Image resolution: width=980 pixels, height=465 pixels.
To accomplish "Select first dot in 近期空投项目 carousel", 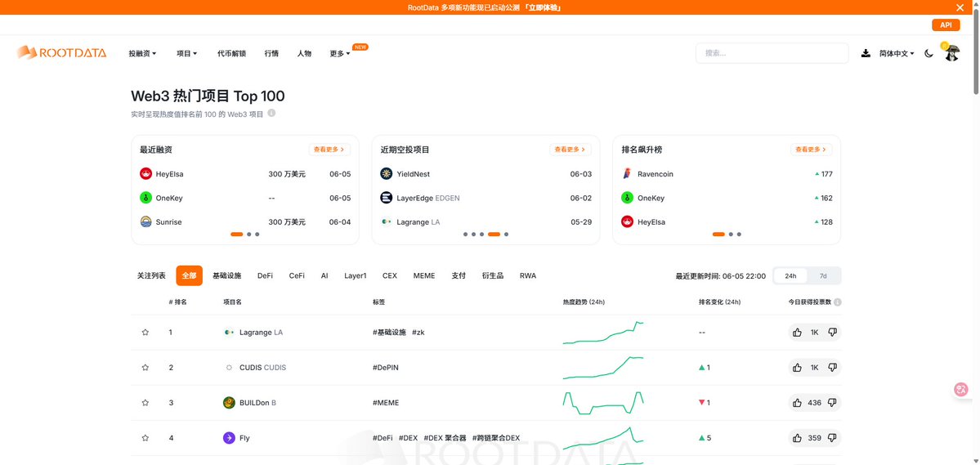I will pos(466,235).
